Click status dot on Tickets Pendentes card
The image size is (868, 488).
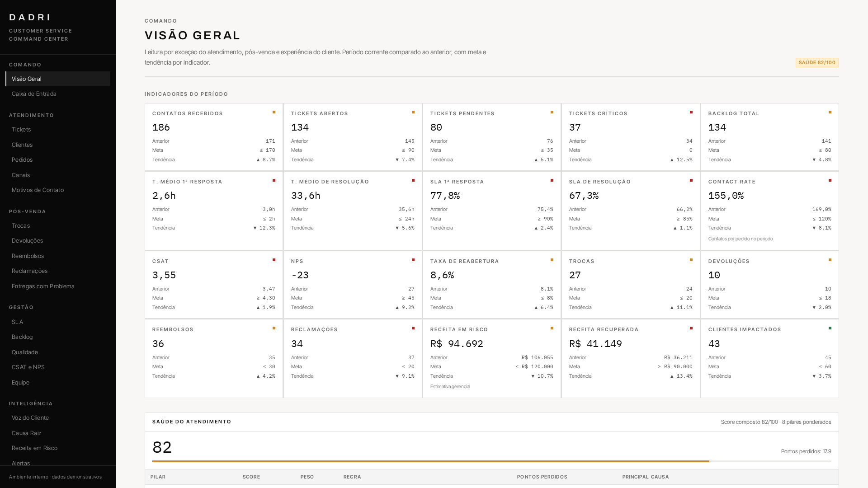point(552,112)
